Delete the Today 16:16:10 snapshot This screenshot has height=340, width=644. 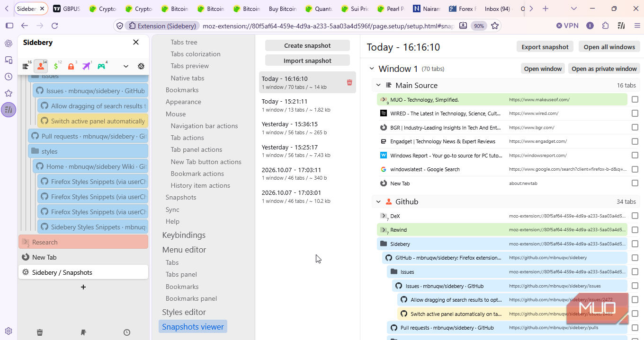pos(349,82)
